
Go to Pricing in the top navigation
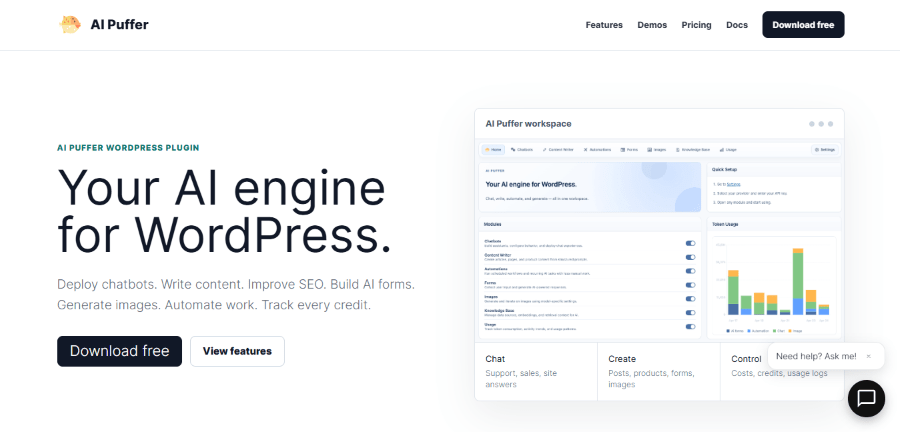click(x=696, y=25)
